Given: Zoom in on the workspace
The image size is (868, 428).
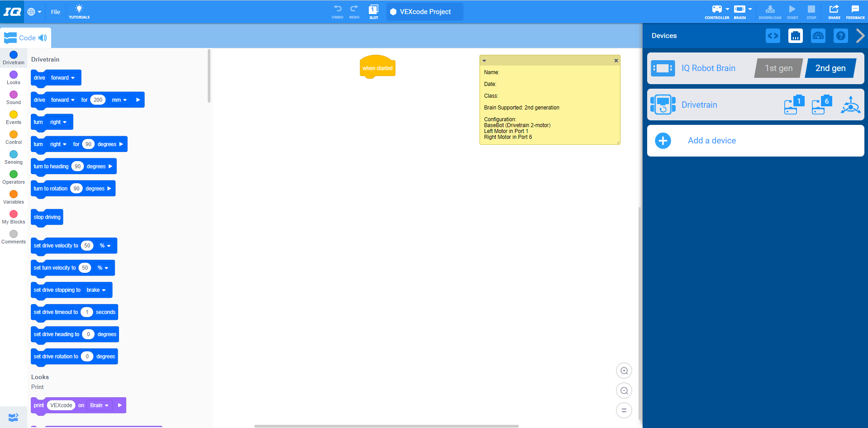Looking at the screenshot, I should tap(624, 371).
